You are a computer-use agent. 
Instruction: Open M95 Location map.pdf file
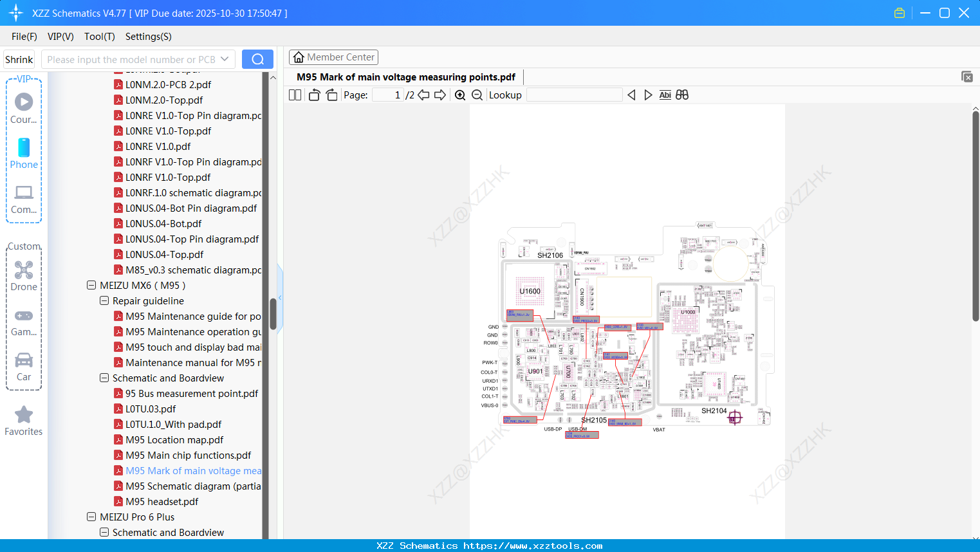[x=174, y=440]
